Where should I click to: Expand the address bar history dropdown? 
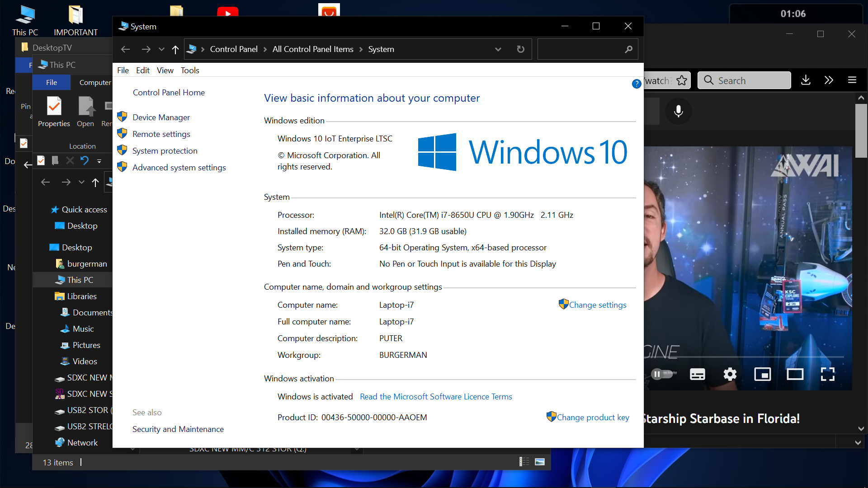[498, 49]
